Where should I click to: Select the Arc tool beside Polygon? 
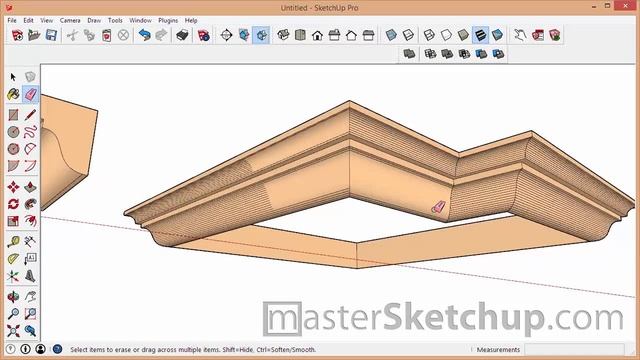point(30,149)
